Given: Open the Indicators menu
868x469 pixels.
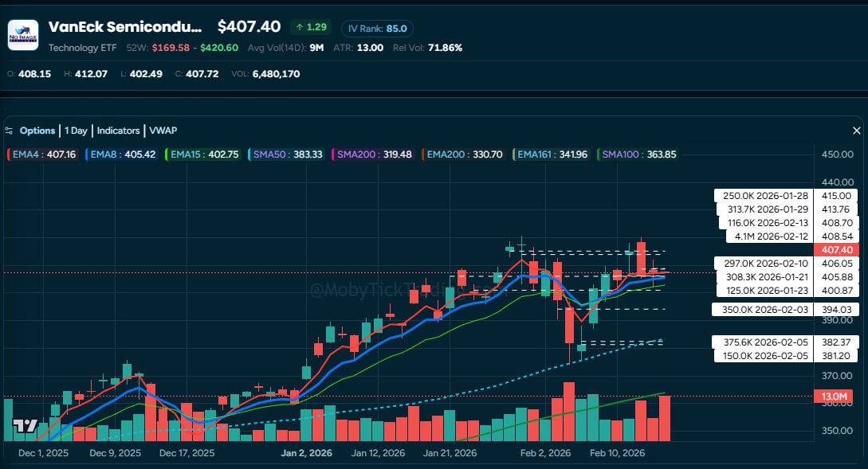Looking at the screenshot, I should (118, 130).
